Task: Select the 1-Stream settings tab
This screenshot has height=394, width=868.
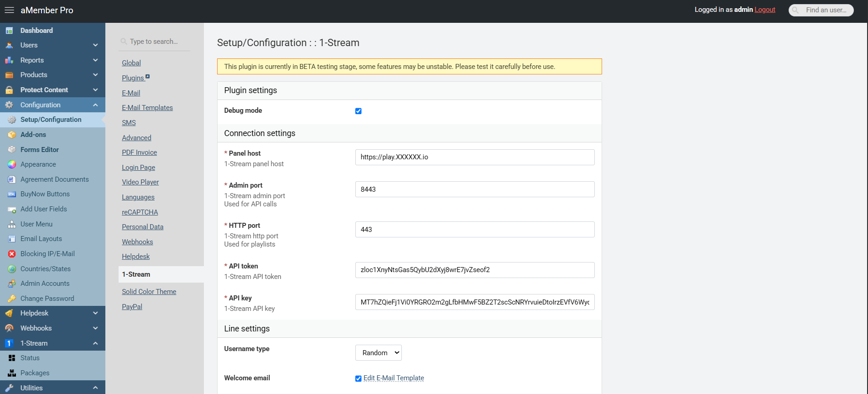Action: 161,274
